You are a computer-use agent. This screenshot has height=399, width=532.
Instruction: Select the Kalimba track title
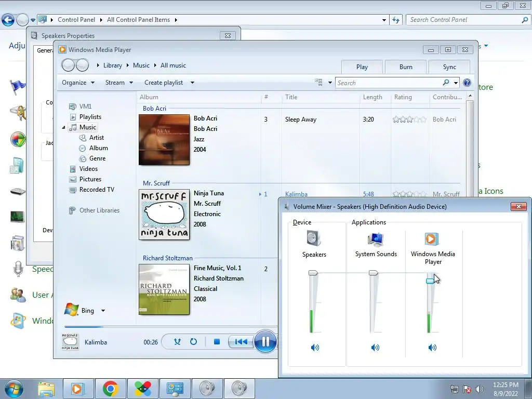pos(296,194)
